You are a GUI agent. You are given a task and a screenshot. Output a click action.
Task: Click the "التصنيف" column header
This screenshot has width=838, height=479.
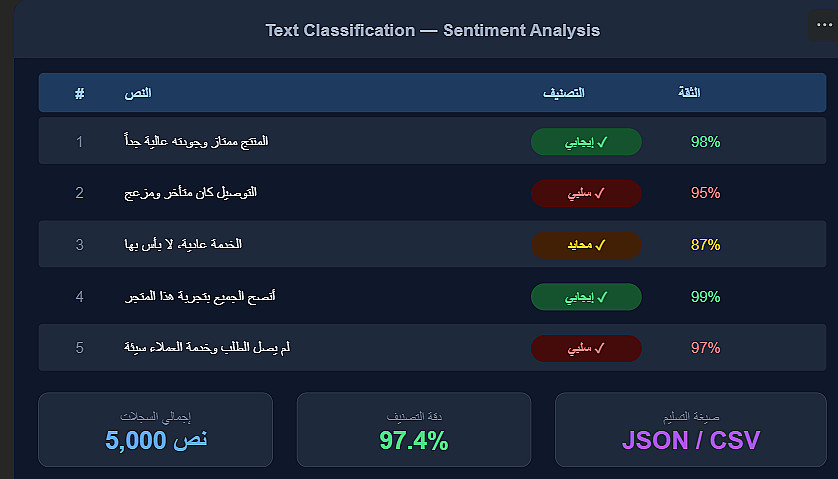click(563, 93)
